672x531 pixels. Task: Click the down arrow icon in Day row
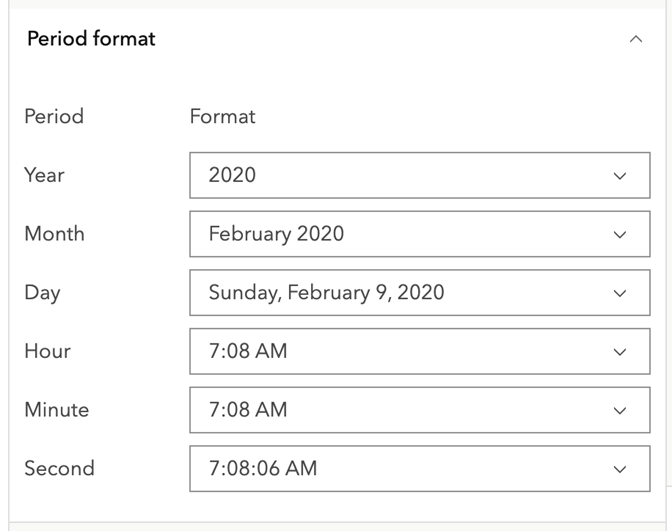point(620,294)
